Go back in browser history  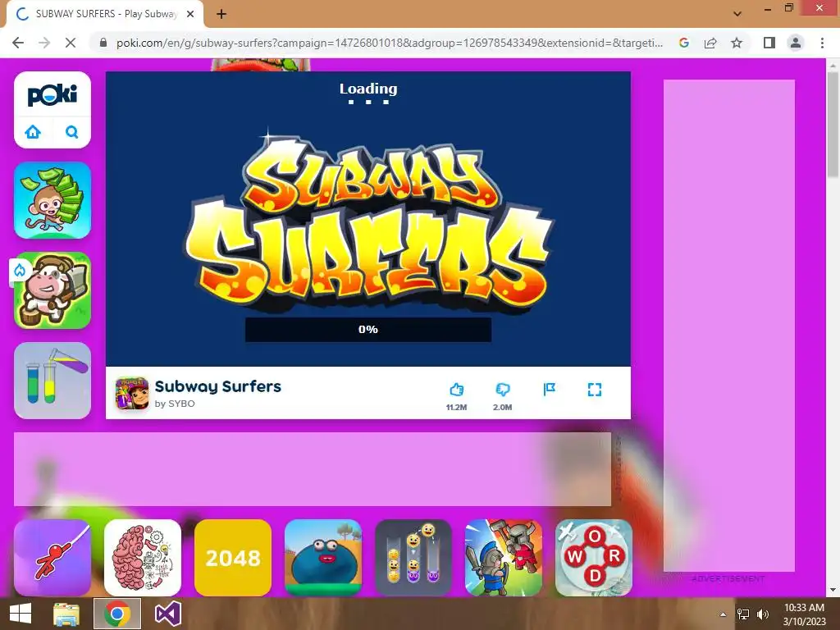point(18,43)
